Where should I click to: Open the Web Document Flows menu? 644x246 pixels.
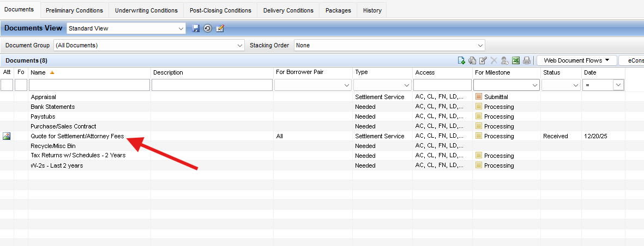point(577,60)
